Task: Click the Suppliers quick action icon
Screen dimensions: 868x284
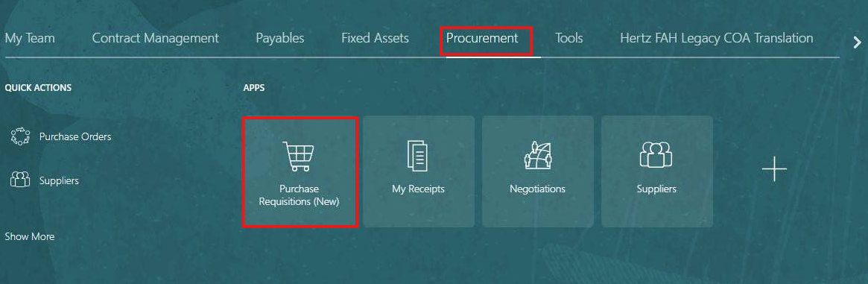Action: point(20,180)
